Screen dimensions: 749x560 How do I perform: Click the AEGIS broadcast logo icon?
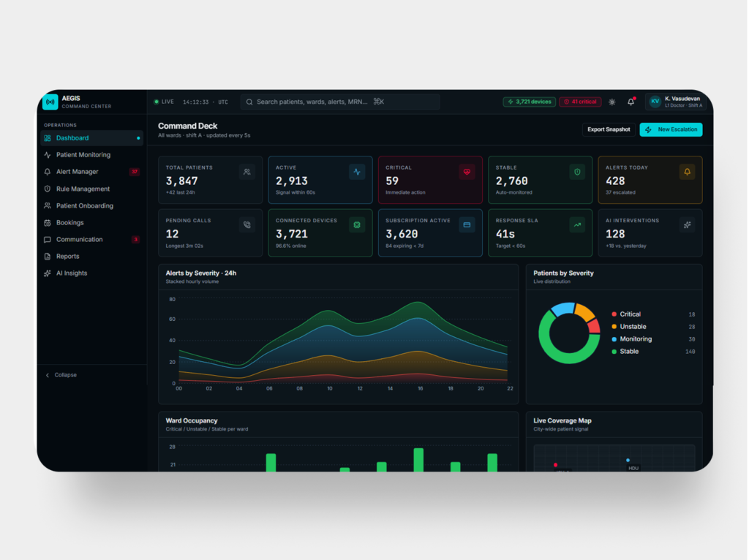50,102
